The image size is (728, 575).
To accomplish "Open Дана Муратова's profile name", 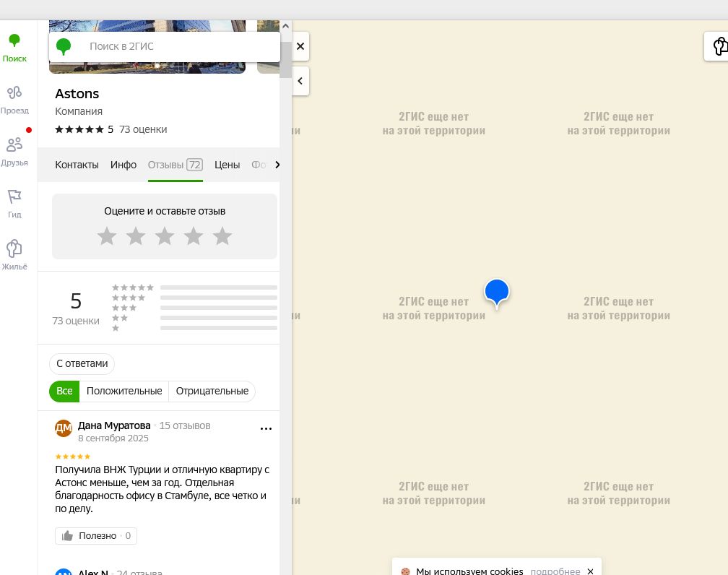I will coord(114,425).
